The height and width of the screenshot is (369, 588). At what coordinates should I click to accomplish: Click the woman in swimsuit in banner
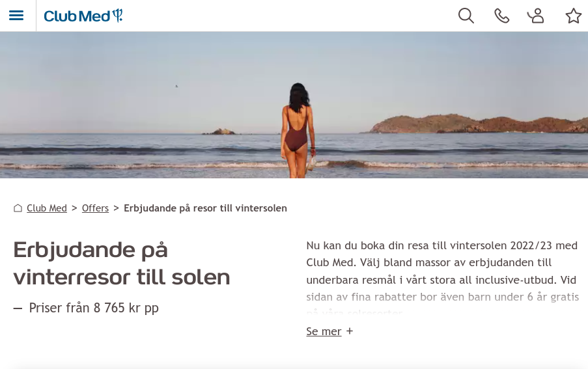(298, 130)
